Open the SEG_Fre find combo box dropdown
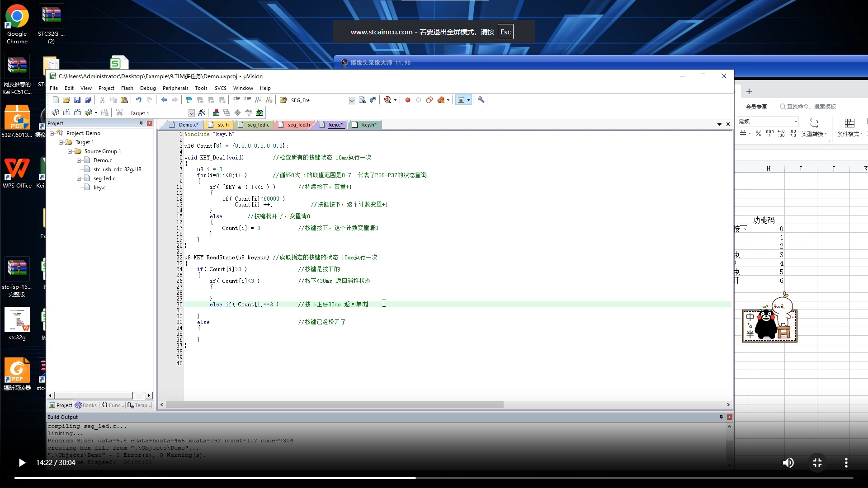This screenshot has width=868, height=488. point(352,100)
